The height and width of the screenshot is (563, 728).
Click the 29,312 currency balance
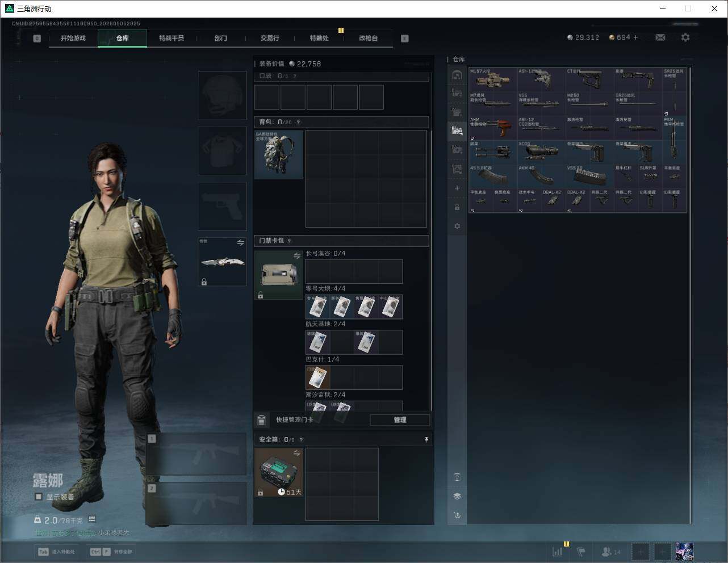pos(583,37)
